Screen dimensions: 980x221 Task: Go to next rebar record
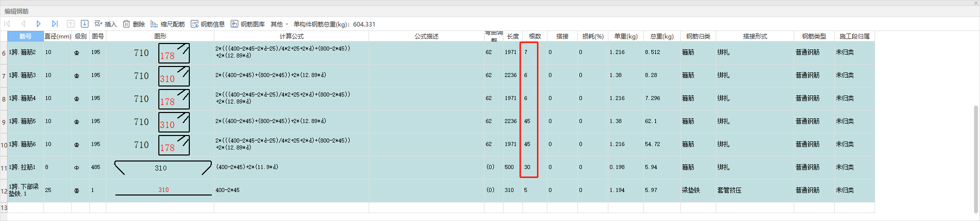38,24
